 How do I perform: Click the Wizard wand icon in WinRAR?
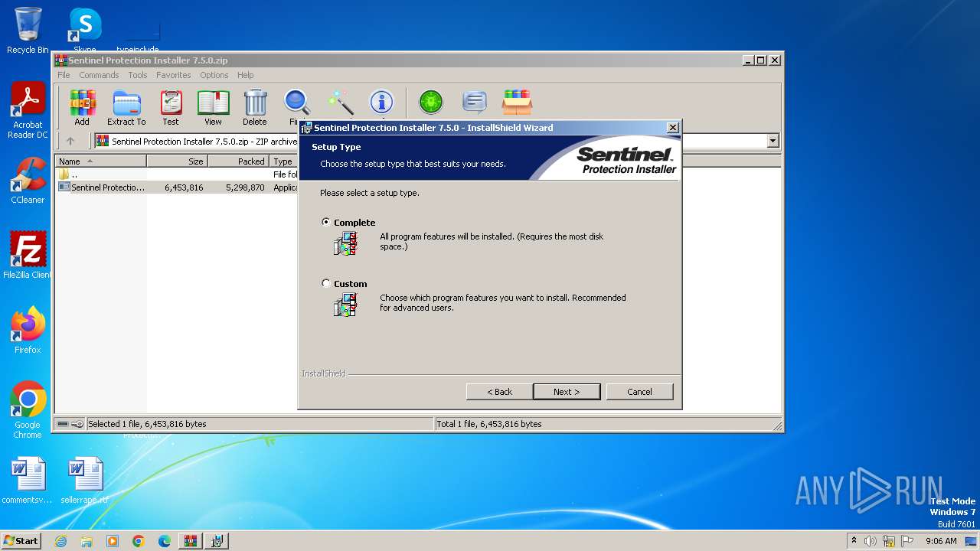tap(340, 102)
